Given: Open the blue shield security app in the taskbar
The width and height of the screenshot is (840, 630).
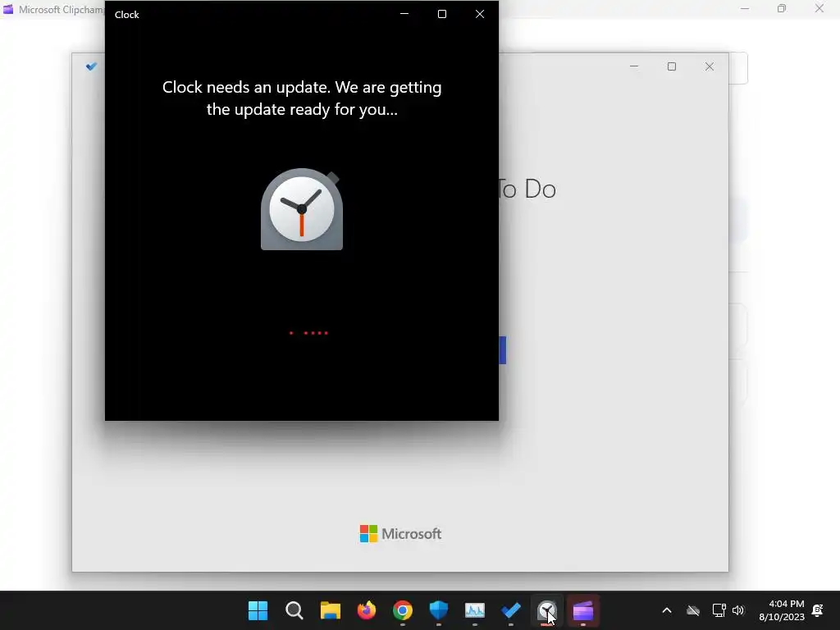Looking at the screenshot, I should click(x=439, y=610).
